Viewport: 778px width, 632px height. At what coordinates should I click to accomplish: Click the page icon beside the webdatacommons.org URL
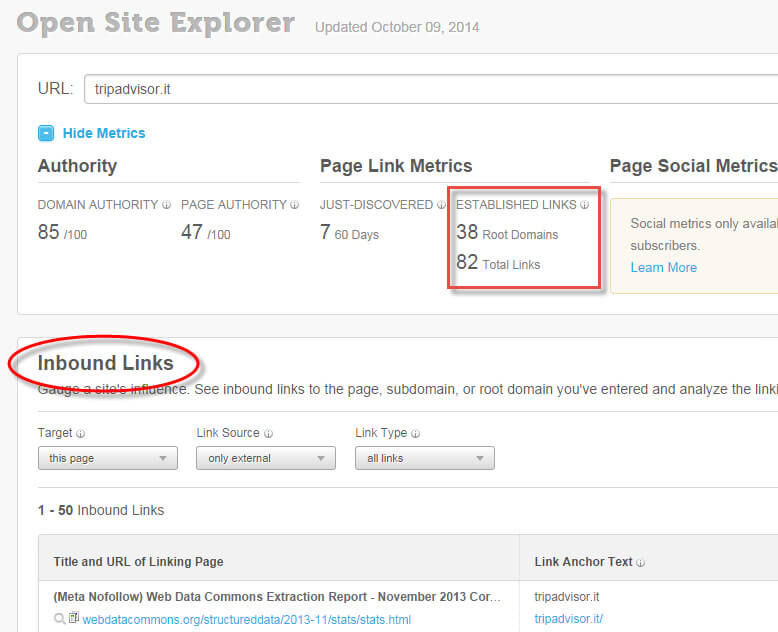tap(74, 618)
